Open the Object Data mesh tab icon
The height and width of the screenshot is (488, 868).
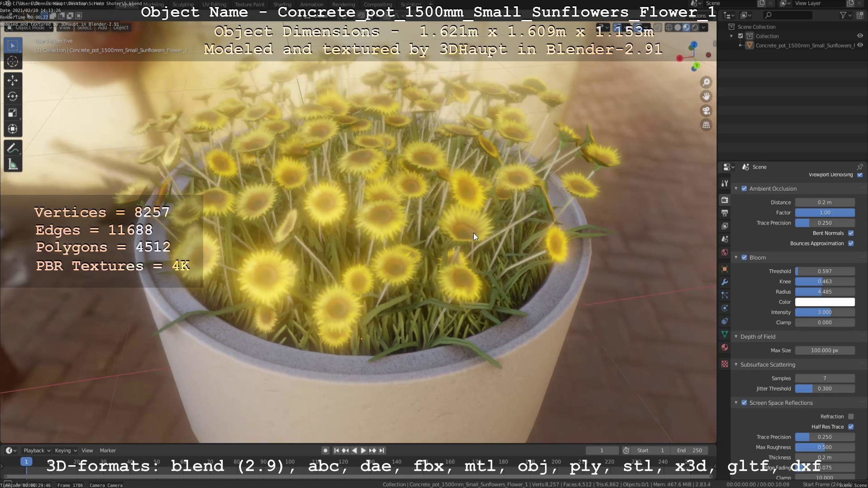pos(725,334)
